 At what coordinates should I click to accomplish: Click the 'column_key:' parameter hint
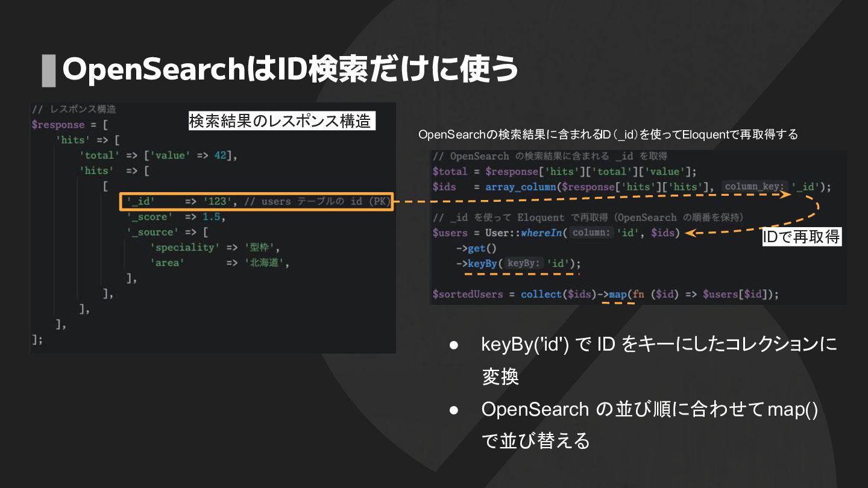[755, 187]
